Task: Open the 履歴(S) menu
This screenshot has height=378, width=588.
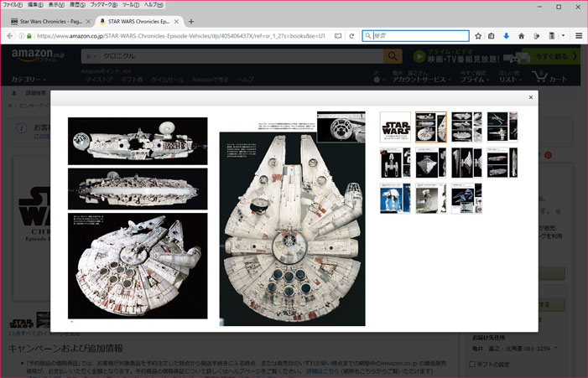Action: tap(77, 5)
